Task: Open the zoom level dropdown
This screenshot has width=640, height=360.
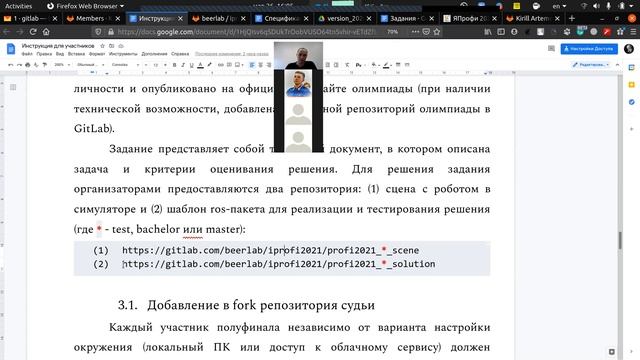Action: click(x=62, y=65)
